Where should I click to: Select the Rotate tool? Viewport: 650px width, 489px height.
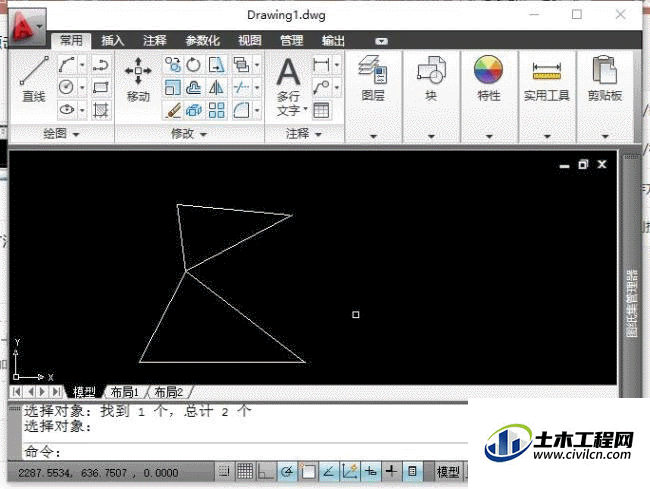click(194, 65)
